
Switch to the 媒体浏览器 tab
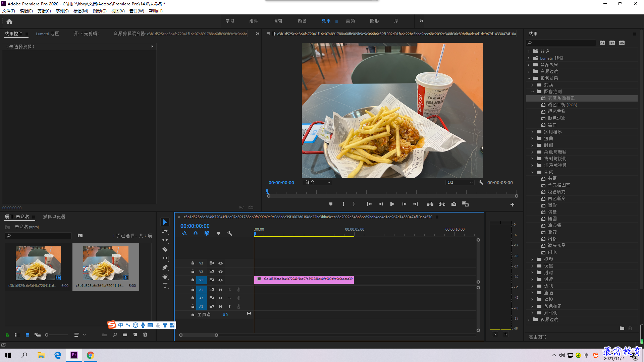tap(54, 217)
